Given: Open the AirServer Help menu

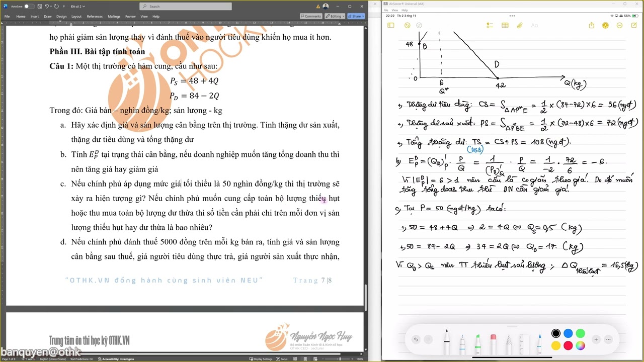Looking at the screenshot, I should (405, 10).
